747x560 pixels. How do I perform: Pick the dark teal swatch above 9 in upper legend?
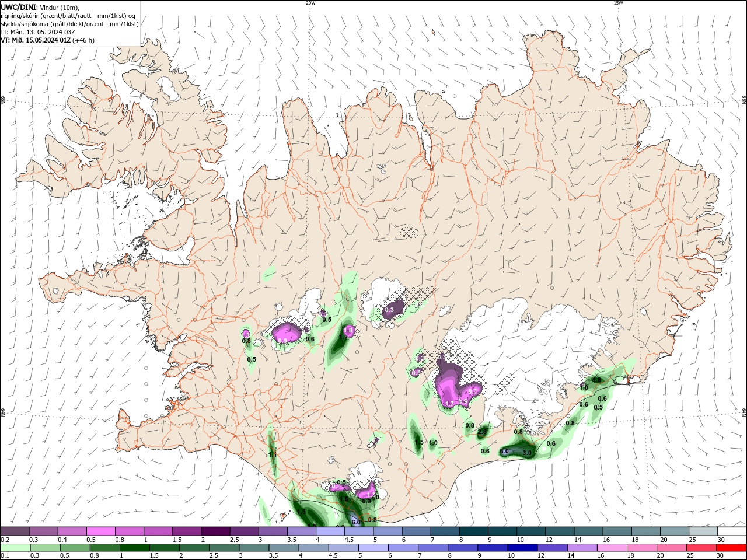click(x=502, y=531)
